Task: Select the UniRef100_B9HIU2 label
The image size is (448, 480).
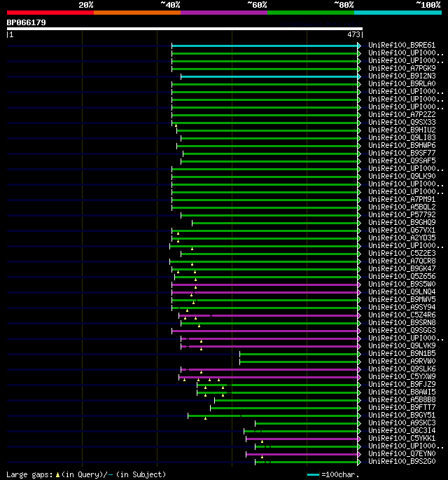Action: [x=402, y=130]
